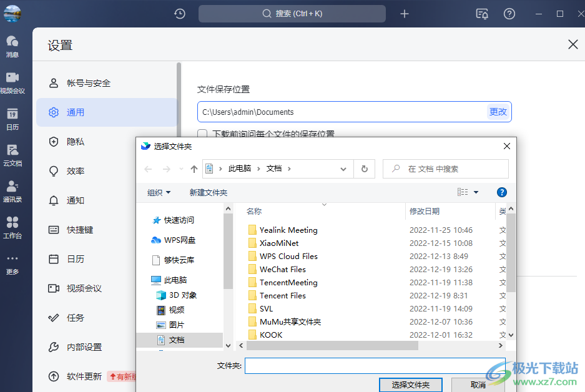Click the view layout icon in dialog toolbar
The image size is (585, 392).
(x=463, y=192)
